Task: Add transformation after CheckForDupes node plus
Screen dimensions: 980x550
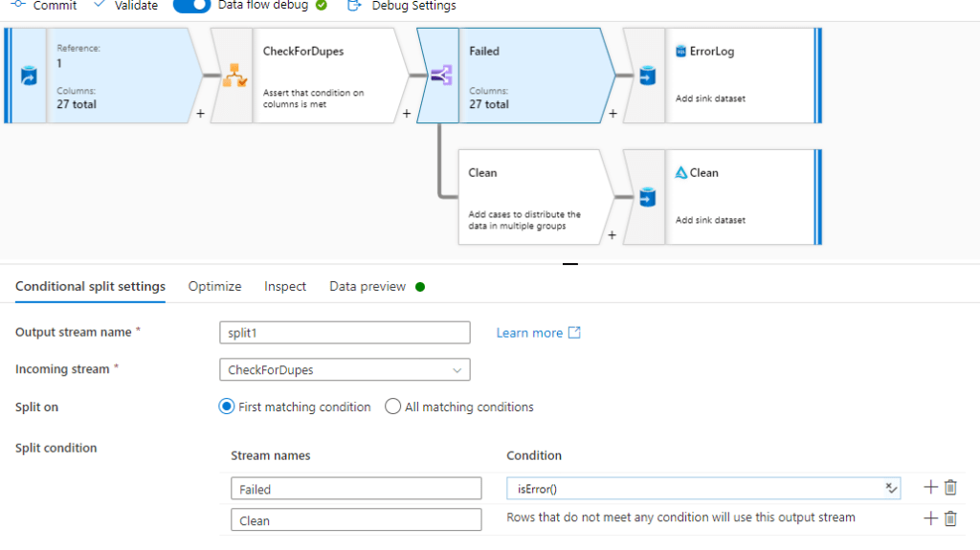Action: (406, 113)
